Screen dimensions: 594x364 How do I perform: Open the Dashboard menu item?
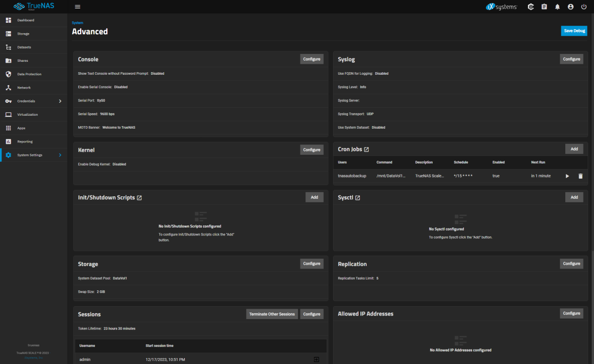point(34,20)
